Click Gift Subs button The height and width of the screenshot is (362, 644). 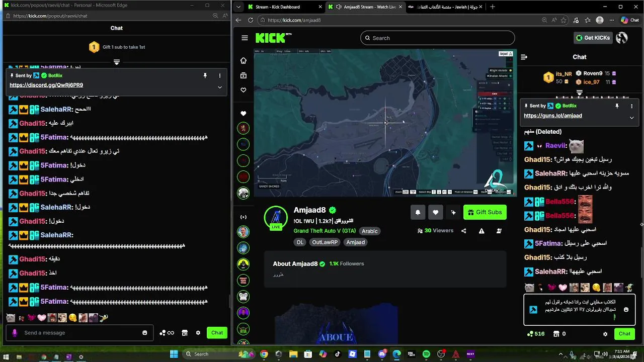click(x=485, y=212)
